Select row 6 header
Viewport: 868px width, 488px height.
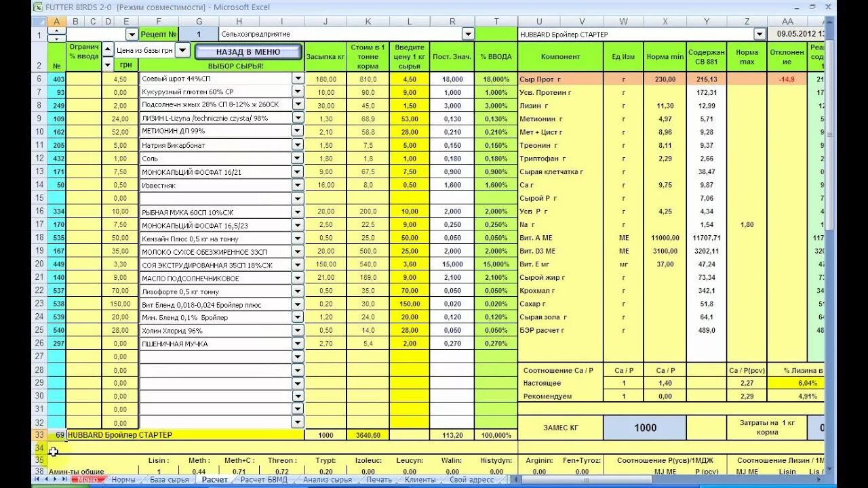39,79
